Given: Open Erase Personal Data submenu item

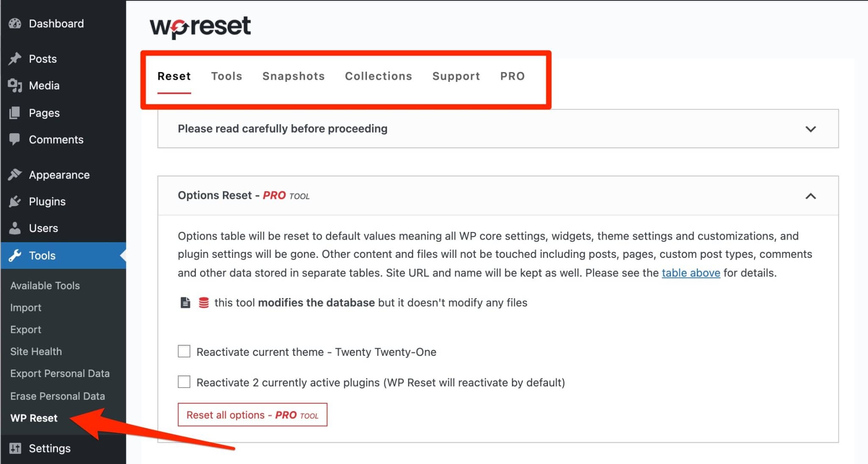Looking at the screenshot, I should [58, 396].
